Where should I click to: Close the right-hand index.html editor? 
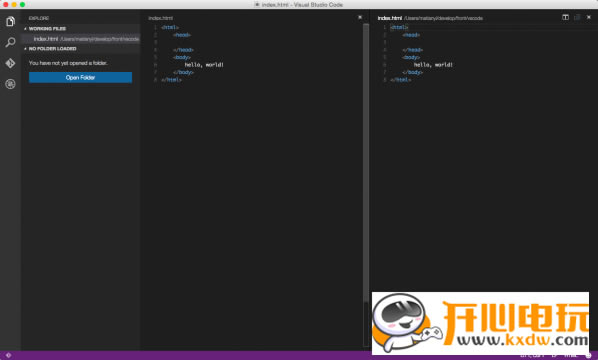point(588,17)
